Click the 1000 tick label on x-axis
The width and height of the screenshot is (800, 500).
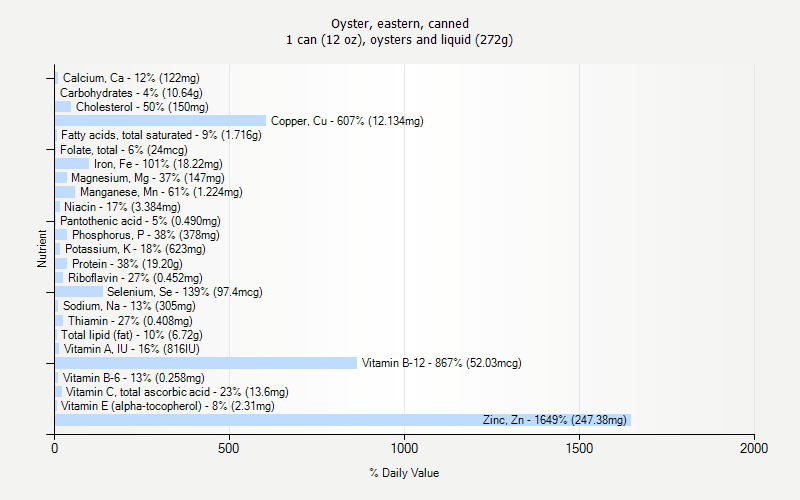tap(404, 450)
